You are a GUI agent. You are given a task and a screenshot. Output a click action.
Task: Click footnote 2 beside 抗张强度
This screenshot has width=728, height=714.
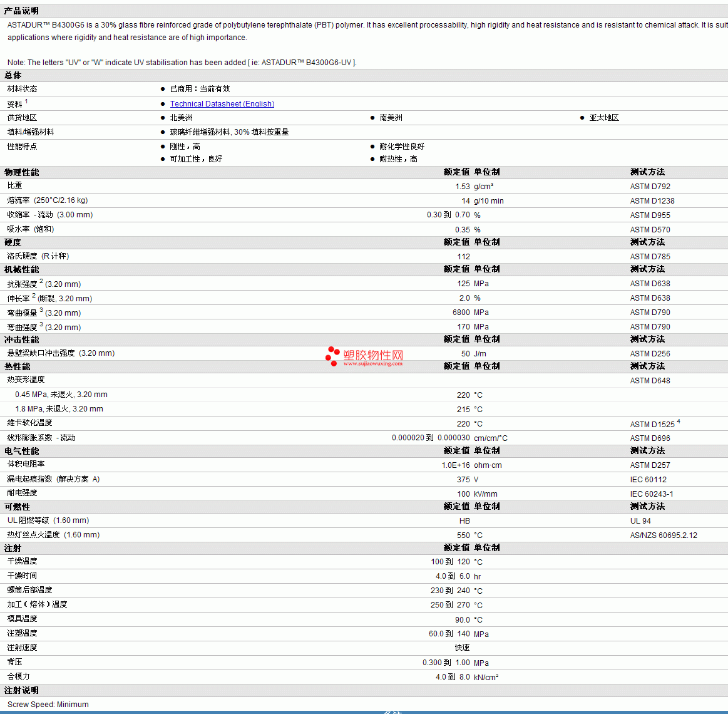click(41, 282)
